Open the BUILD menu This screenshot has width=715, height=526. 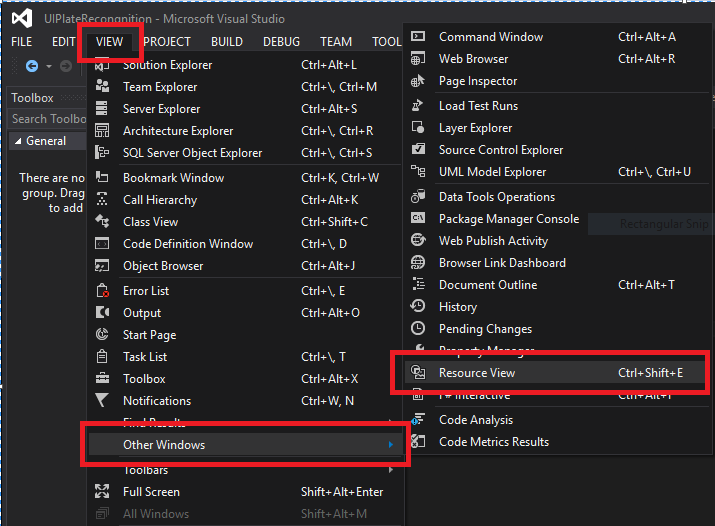click(x=227, y=42)
